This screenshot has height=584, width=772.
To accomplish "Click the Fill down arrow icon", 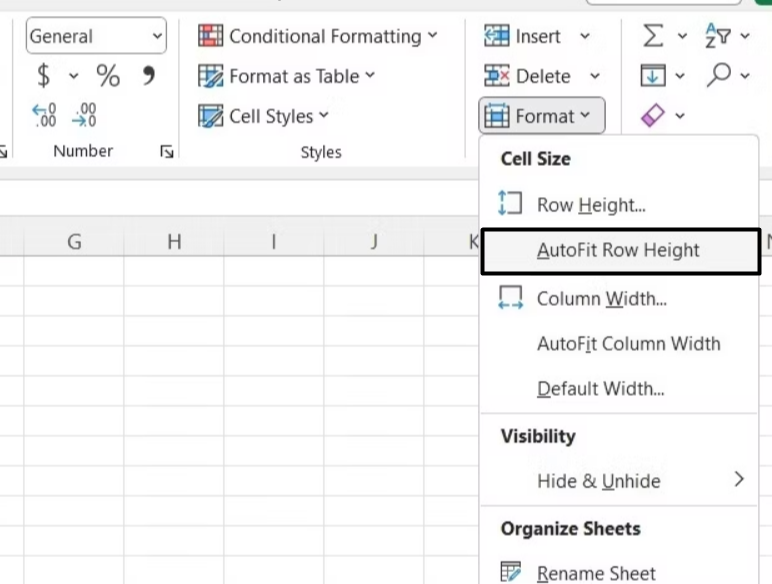I will point(653,75).
